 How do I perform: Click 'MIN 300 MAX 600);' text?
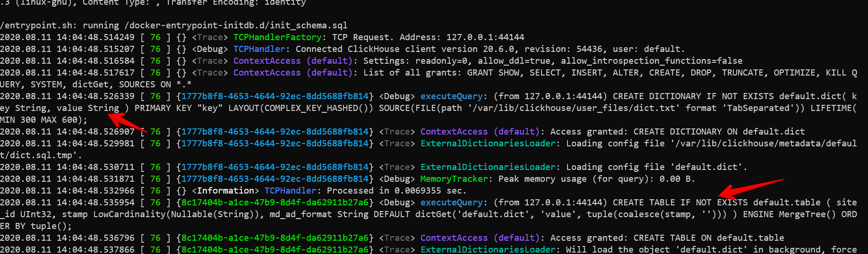tap(44, 120)
